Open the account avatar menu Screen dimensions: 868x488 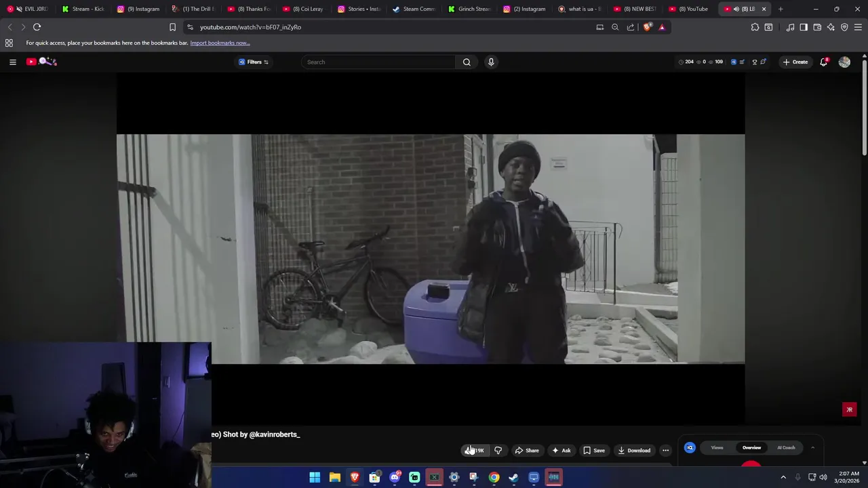tap(844, 62)
